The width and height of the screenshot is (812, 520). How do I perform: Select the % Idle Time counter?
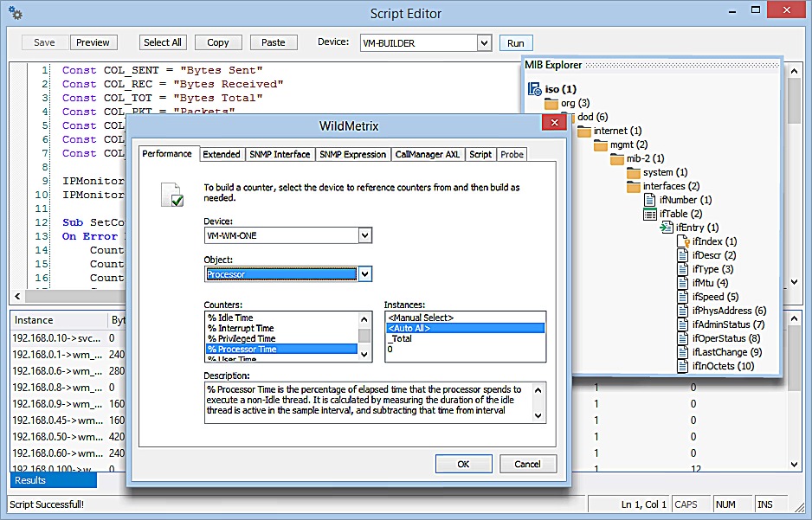pyautogui.click(x=281, y=318)
